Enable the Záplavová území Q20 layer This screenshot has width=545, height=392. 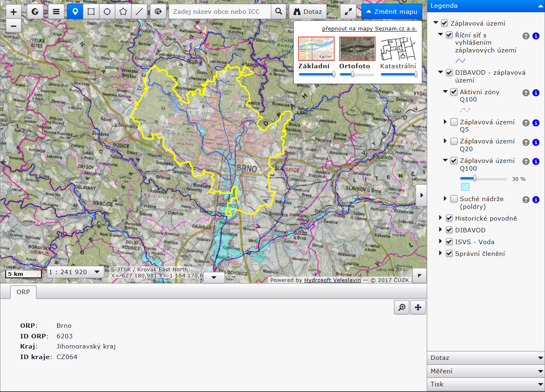pos(454,141)
